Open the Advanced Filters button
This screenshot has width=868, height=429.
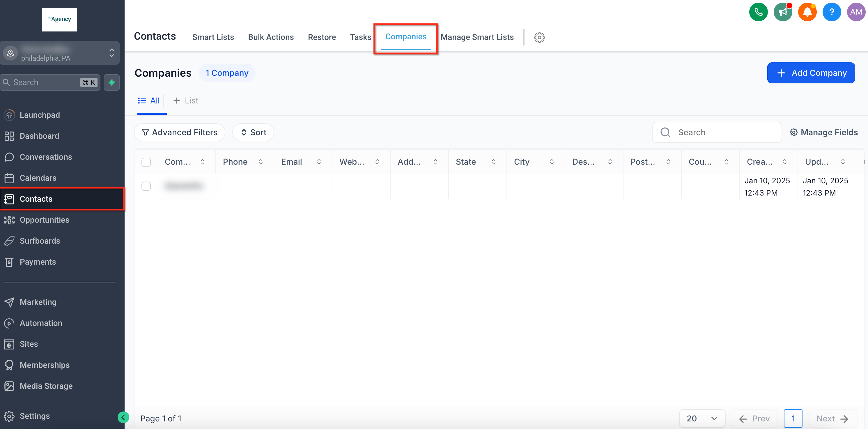pyautogui.click(x=179, y=133)
